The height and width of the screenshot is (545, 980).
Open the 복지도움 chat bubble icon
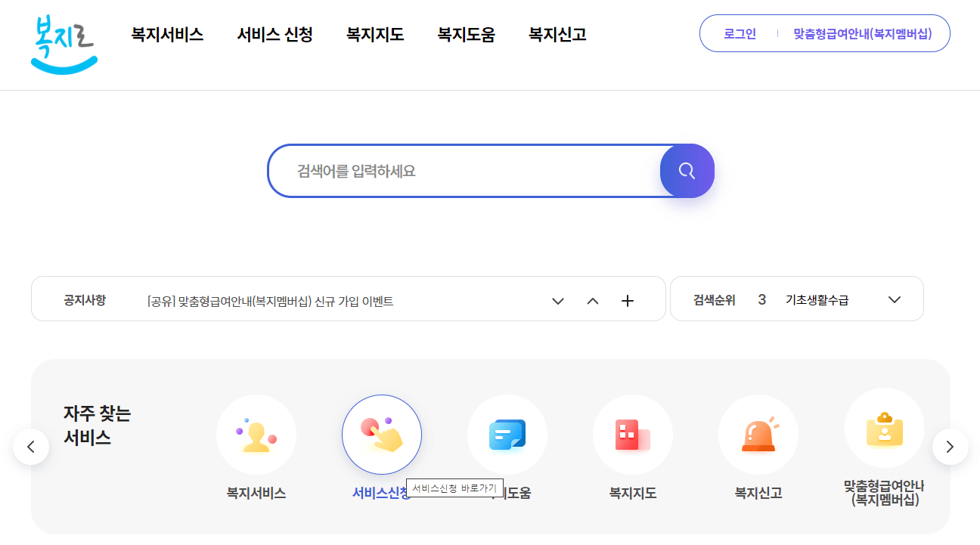tap(507, 435)
